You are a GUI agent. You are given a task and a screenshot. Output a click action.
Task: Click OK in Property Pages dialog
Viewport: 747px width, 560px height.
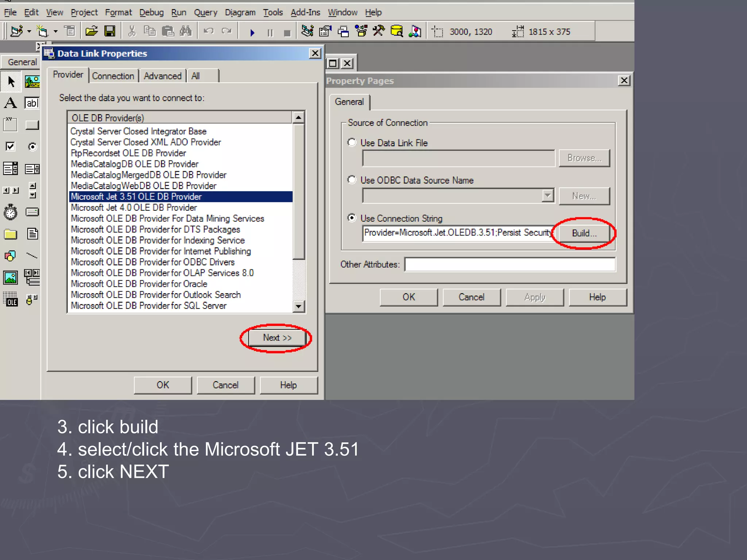click(x=409, y=297)
